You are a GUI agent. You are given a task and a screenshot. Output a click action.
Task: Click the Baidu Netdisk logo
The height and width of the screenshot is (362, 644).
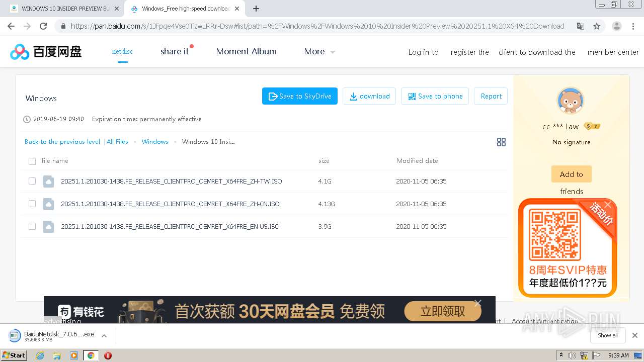(x=46, y=51)
